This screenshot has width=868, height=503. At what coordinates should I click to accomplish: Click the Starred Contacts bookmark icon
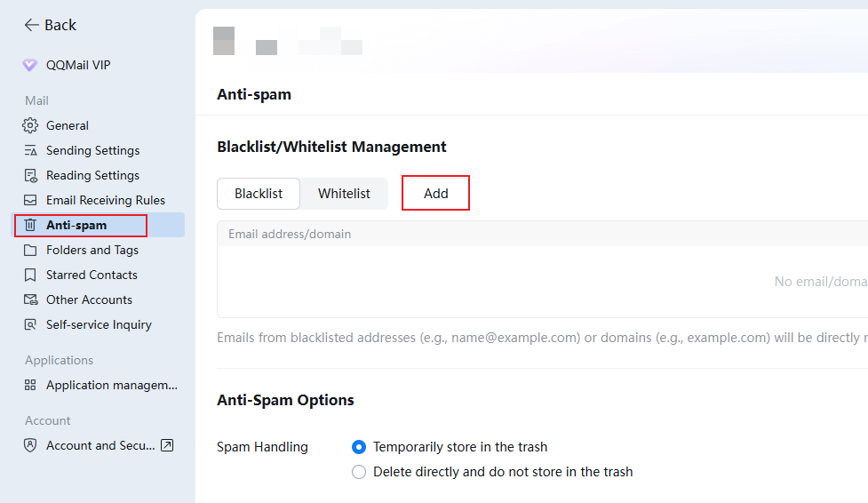pyautogui.click(x=30, y=275)
